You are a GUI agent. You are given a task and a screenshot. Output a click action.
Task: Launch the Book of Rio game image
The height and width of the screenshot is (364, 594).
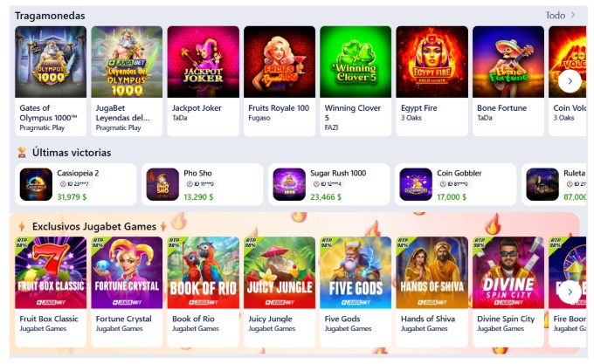click(204, 272)
